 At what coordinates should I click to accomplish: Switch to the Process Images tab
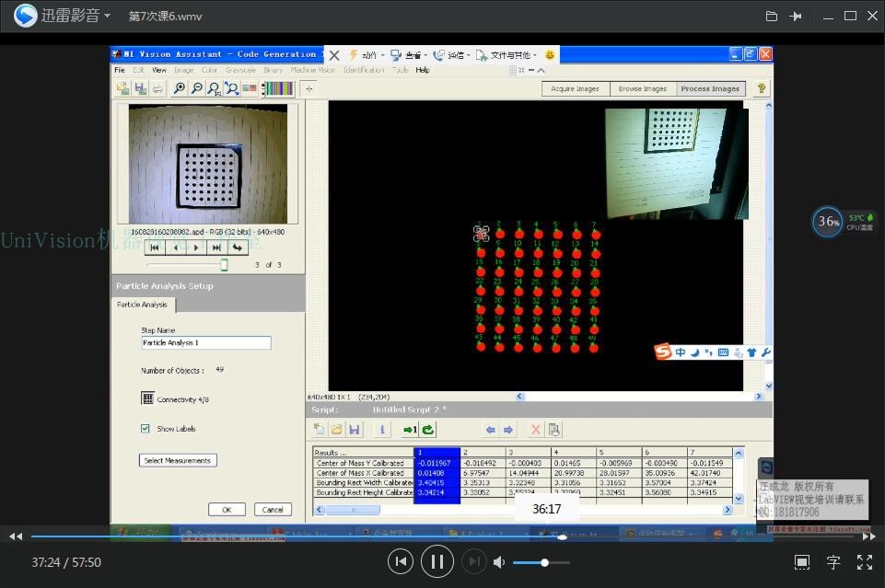(x=710, y=88)
